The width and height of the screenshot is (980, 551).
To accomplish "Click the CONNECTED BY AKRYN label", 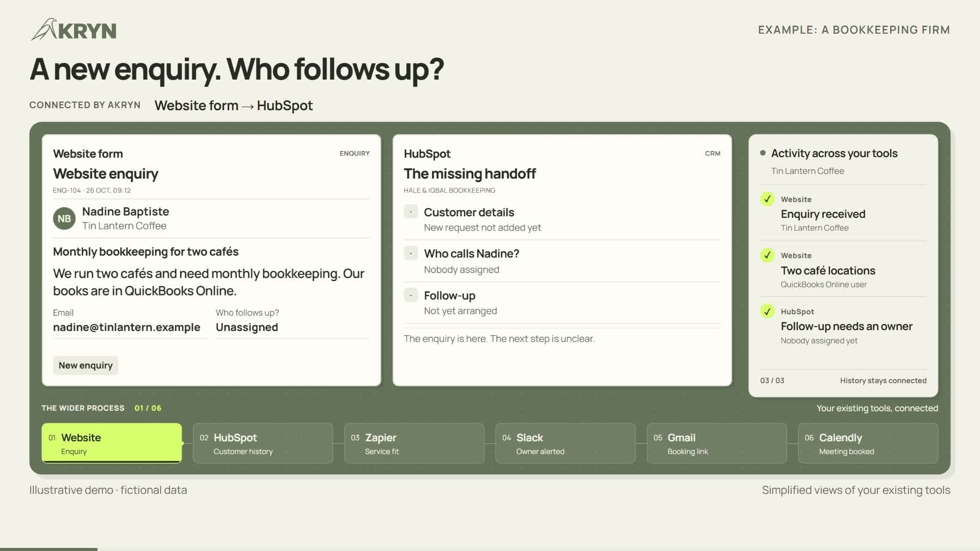I will (85, 105).
